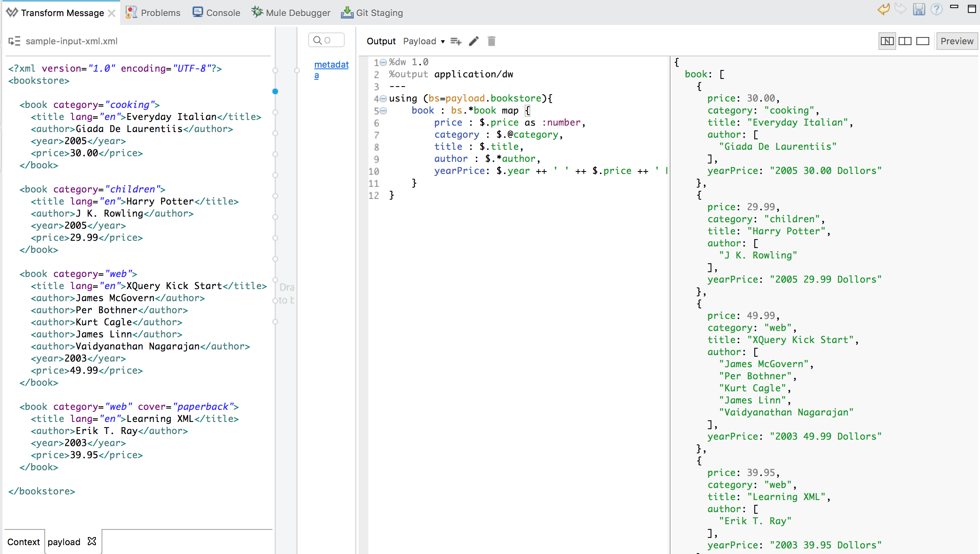Close the payload context tab
980x554 pixels.
tap(92, 542)
